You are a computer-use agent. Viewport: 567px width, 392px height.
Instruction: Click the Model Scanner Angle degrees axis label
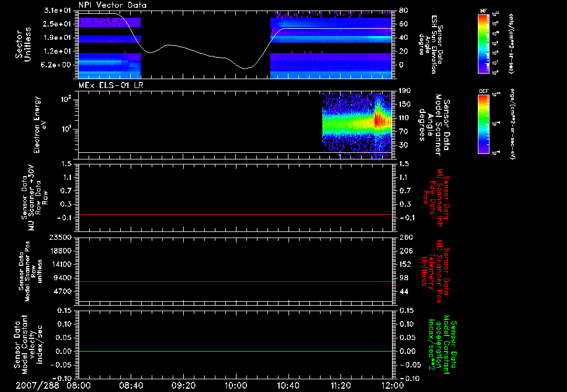434,125
